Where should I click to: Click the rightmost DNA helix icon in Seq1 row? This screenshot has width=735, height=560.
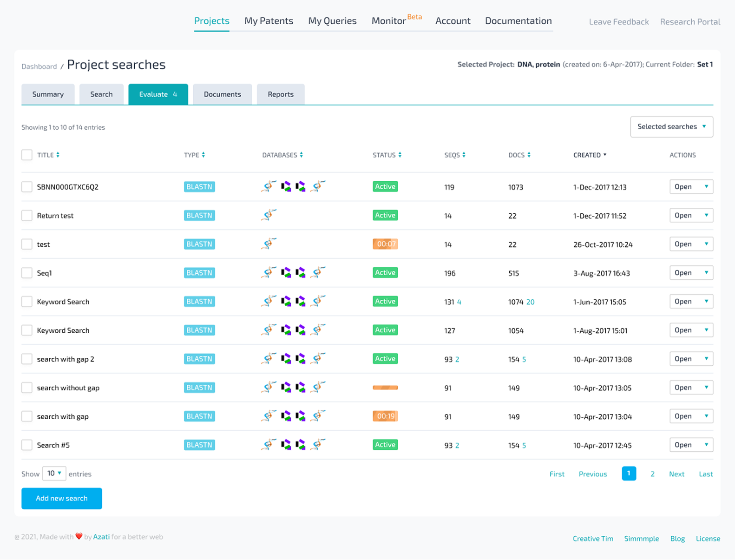pos(318,272)
